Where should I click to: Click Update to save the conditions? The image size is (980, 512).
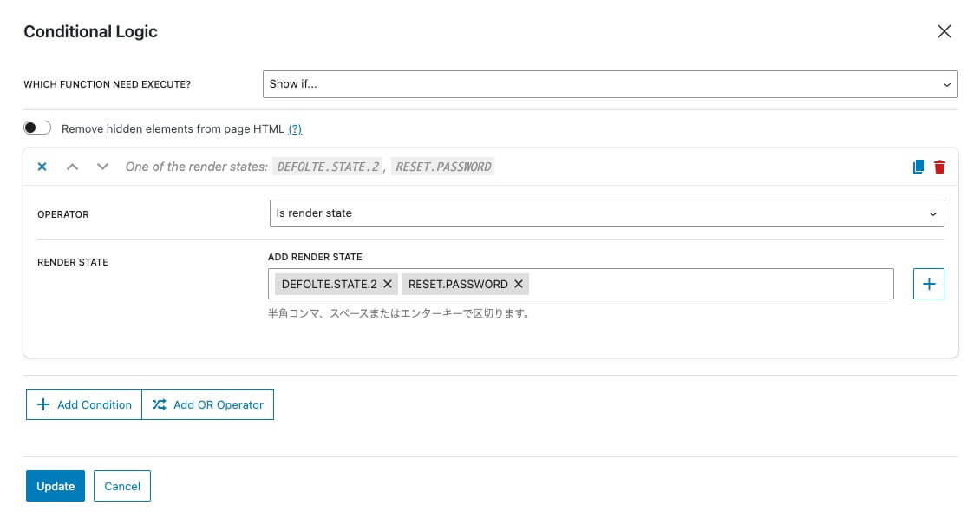(x=56, y=486)
